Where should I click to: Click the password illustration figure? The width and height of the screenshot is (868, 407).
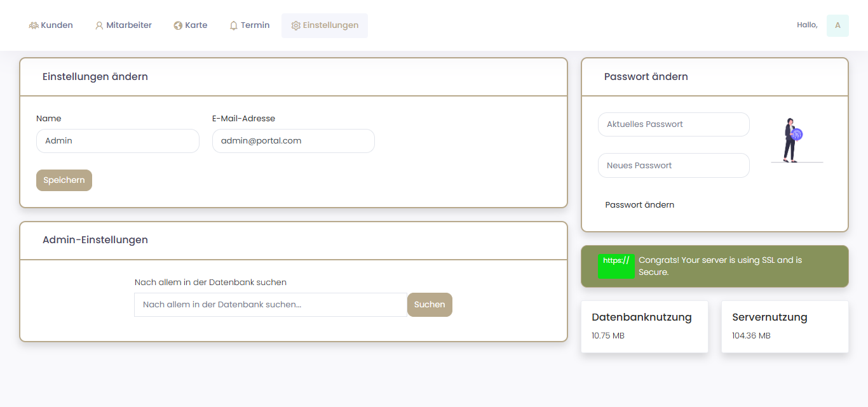pyautogui.click(x=792, y=140)
